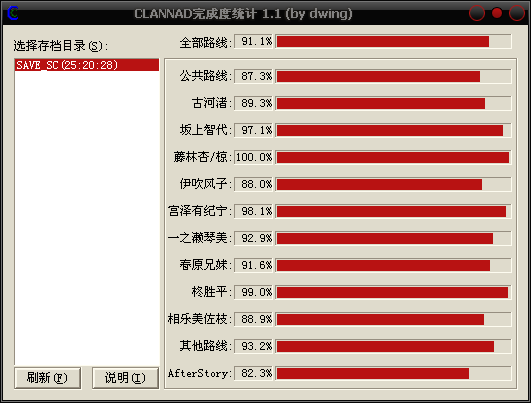Click the 91.6% value for 春原兄妹
The width and height of the screenshot is (531, 403).
pyautogui.click(x=254, y=265)
